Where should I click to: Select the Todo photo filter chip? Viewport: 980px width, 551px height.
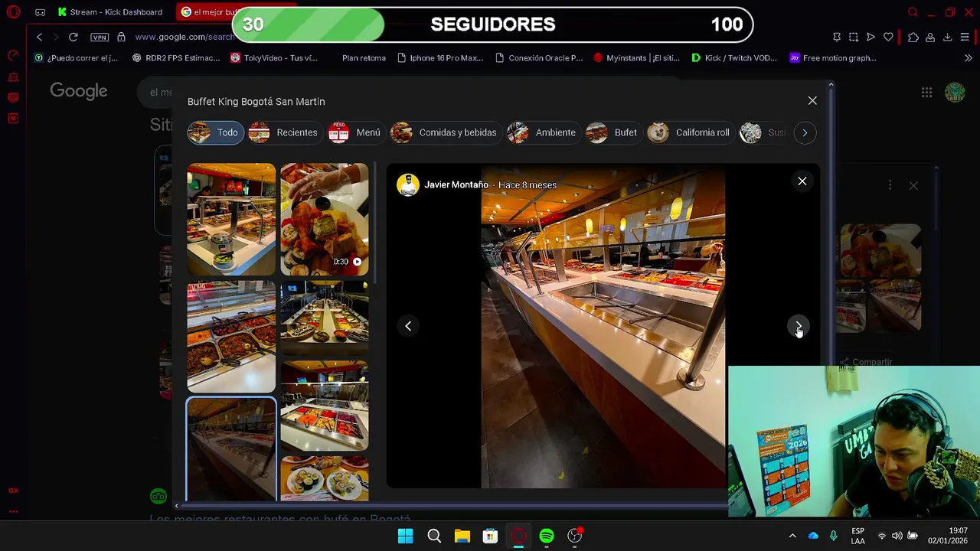215,132
